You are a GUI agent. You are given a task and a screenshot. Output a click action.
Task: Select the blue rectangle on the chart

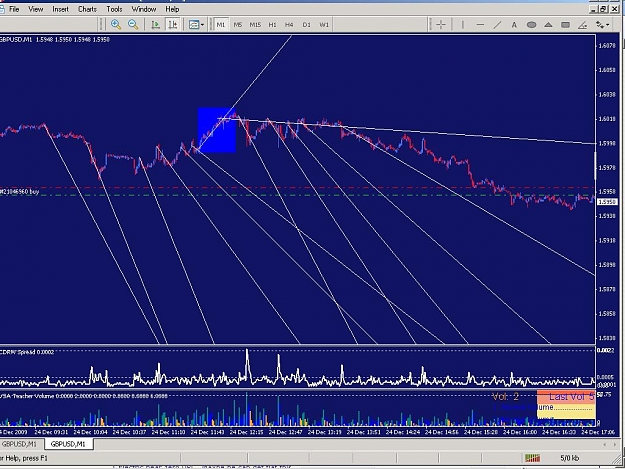click(217, 130)
